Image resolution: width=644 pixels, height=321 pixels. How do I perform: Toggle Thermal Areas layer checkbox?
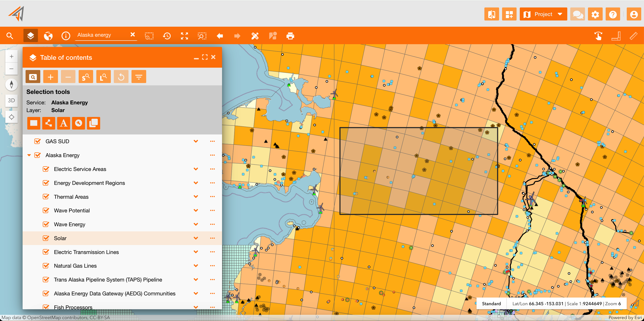click(46, 197)
